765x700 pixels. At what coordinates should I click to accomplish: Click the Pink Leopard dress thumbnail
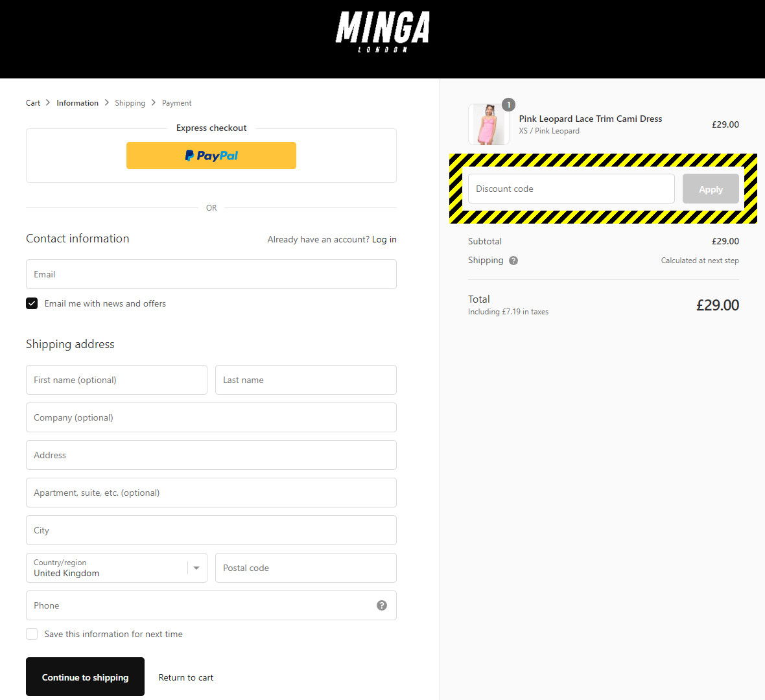pyautogui.click(x=488, y=124)
